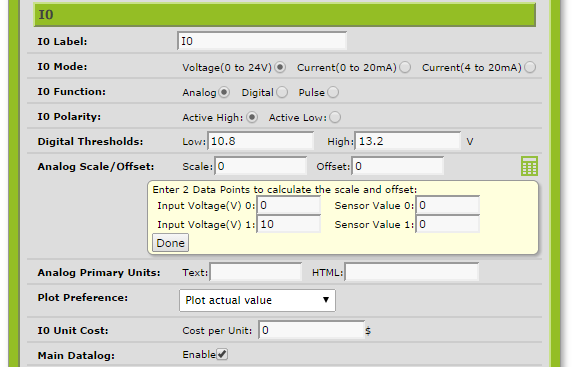Click the 'Analog Scale/Offset:' label
The image size is (572, 367).
[x=96, y=167]
